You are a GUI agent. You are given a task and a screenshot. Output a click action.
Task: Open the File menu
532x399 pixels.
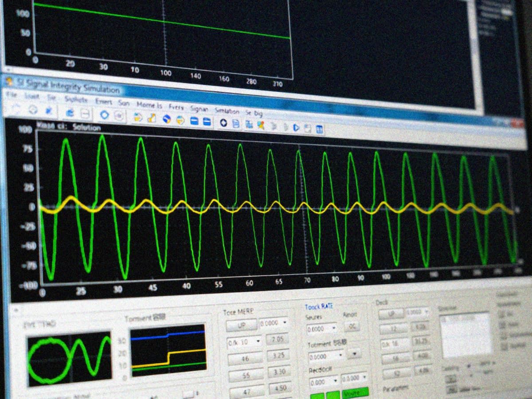(12, 97)
